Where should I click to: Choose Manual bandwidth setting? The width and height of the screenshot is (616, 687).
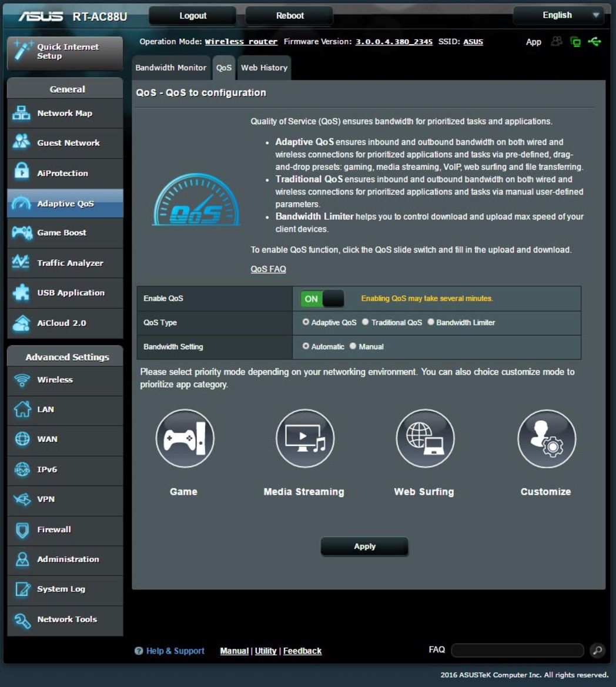click(x=353, y=346)
